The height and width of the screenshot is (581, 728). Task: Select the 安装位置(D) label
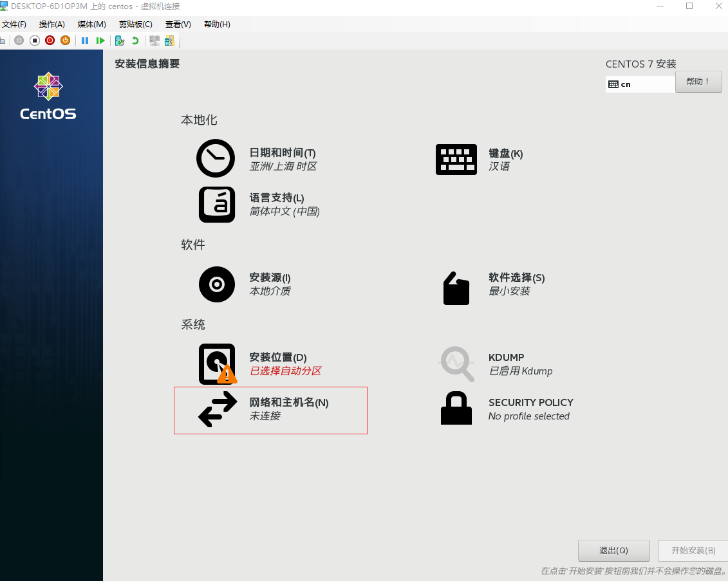(x=278, y=357)
